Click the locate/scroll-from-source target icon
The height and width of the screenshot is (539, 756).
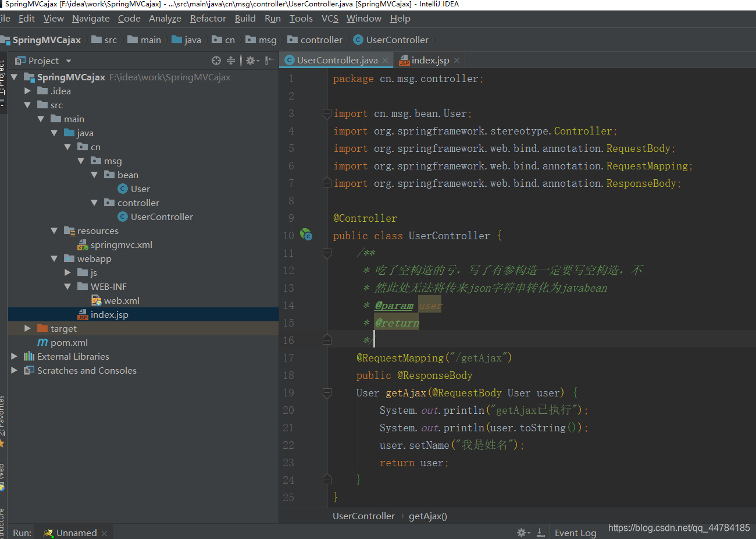point(216,61)
